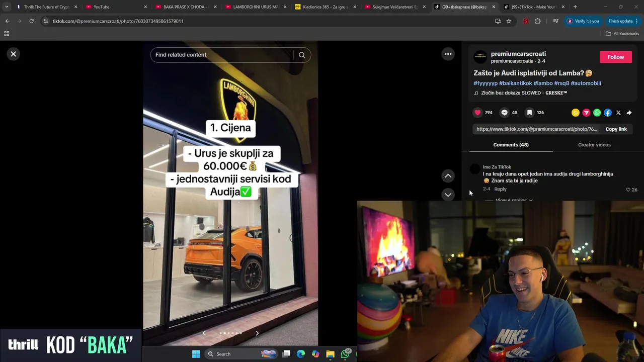Switch to the Creator videos tab
This screenshot has width=644, height=362.
594,145
